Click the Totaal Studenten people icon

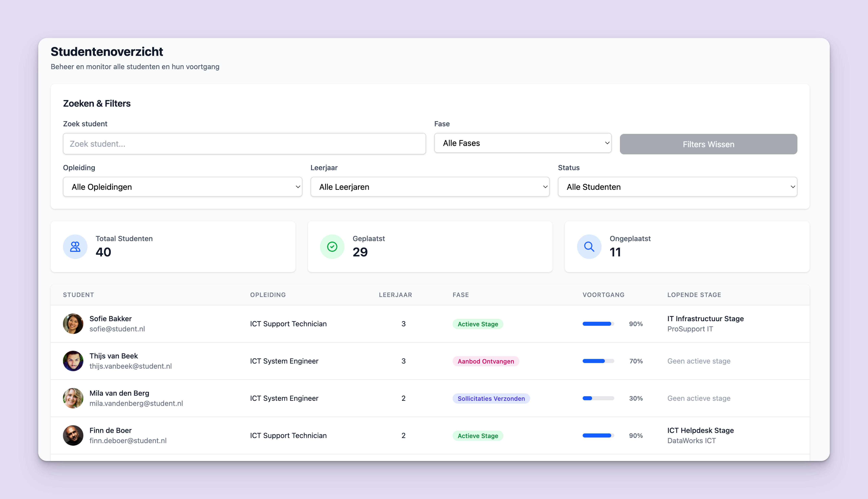[x=75, y=246]
